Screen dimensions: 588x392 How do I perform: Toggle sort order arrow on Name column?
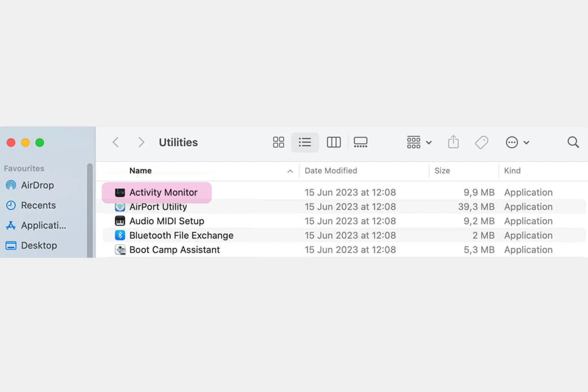(x=290, y=171)
